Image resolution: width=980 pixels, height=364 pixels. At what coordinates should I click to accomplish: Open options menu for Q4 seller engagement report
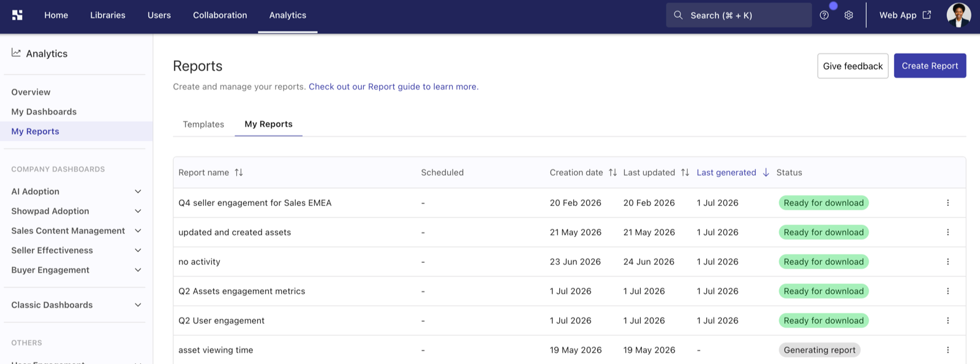pos(948,203)
